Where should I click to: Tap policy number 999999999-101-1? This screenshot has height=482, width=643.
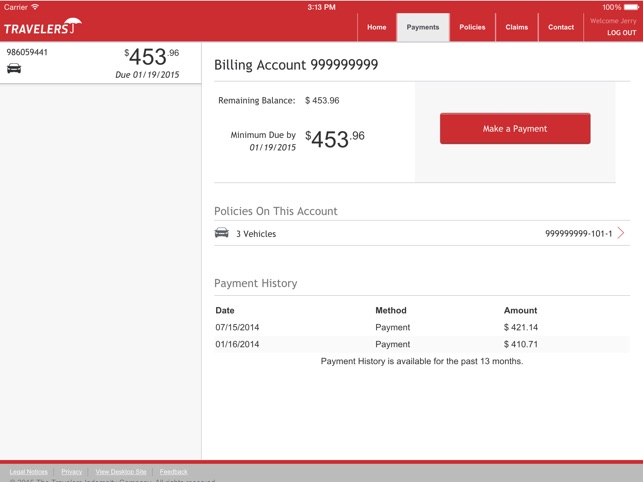coord(578,233)
